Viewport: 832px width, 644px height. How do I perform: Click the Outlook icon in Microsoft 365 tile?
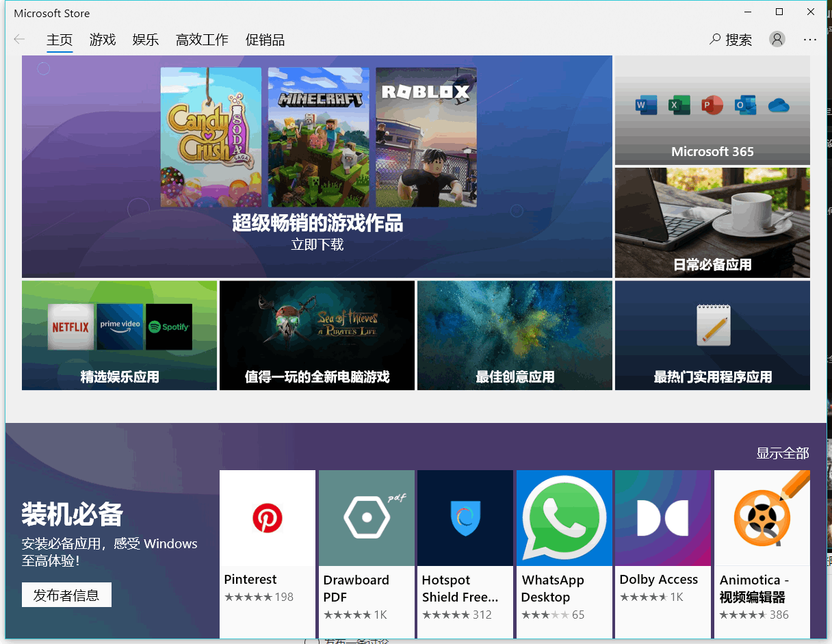[745, 105]
